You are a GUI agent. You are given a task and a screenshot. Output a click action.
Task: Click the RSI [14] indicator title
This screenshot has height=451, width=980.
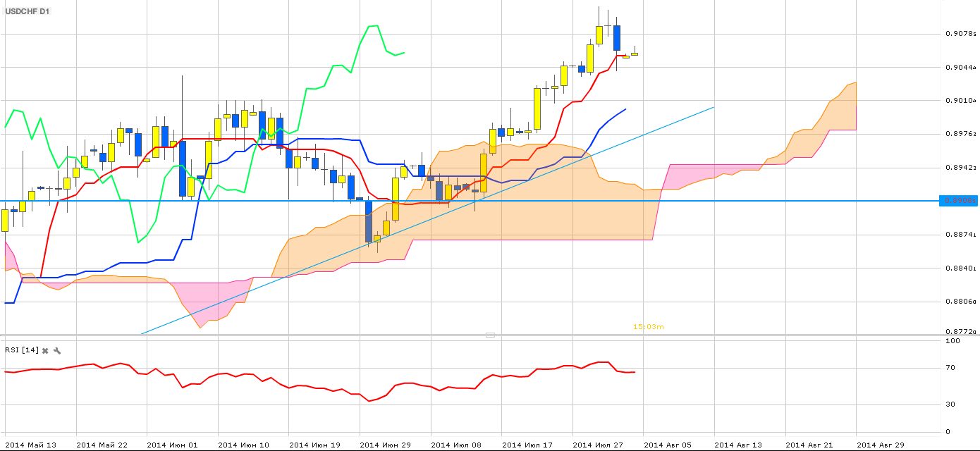click(21, 350)
